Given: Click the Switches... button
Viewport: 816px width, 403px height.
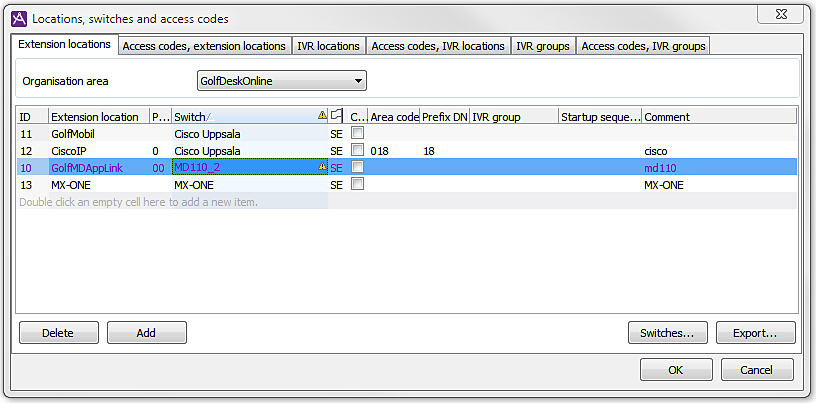Looking at the screenshot, I should (x=667, y=333).
